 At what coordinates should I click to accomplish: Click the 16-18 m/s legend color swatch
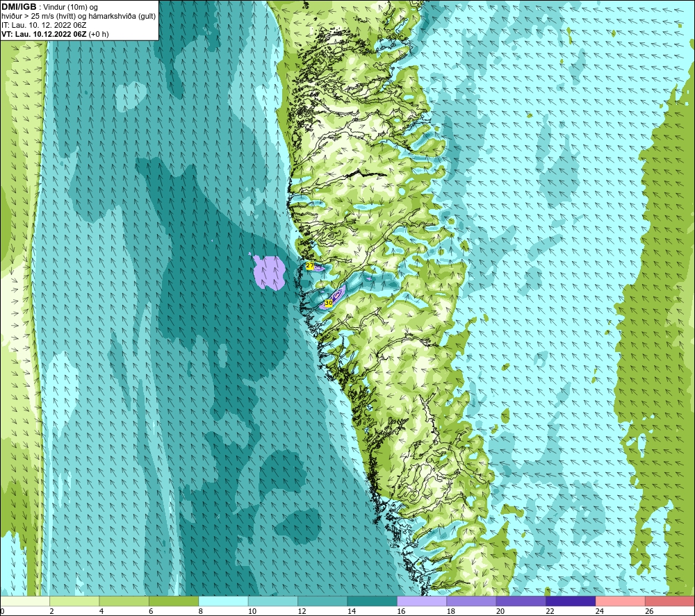[422, 601]
